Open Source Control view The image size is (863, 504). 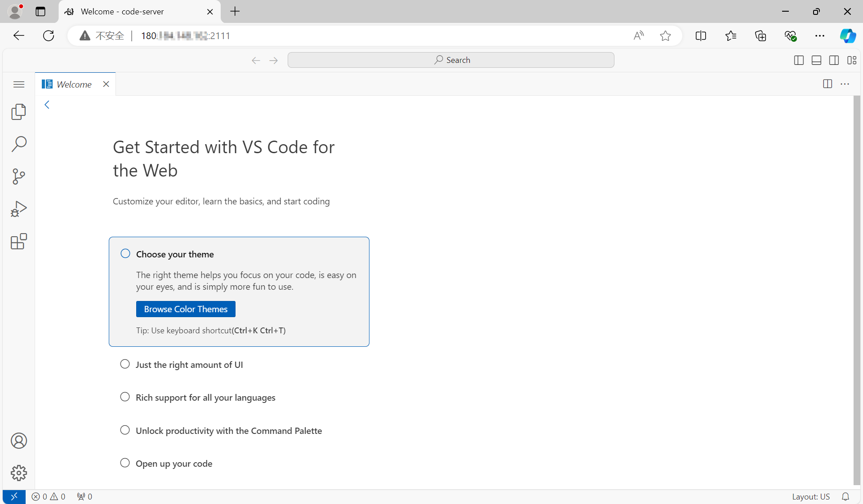(18, 177)
